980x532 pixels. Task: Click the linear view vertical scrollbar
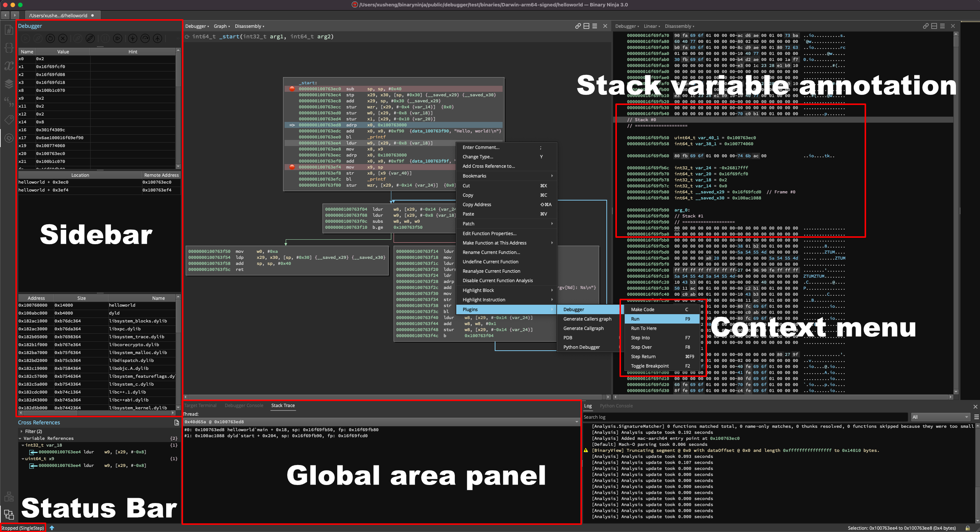click(x=956, y=213)
